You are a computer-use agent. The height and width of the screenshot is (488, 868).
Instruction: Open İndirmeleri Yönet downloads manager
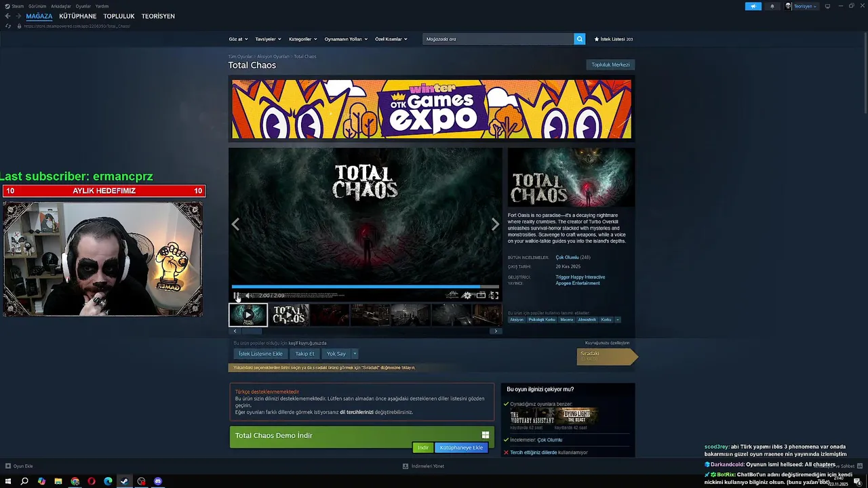(x=423, y=466)
